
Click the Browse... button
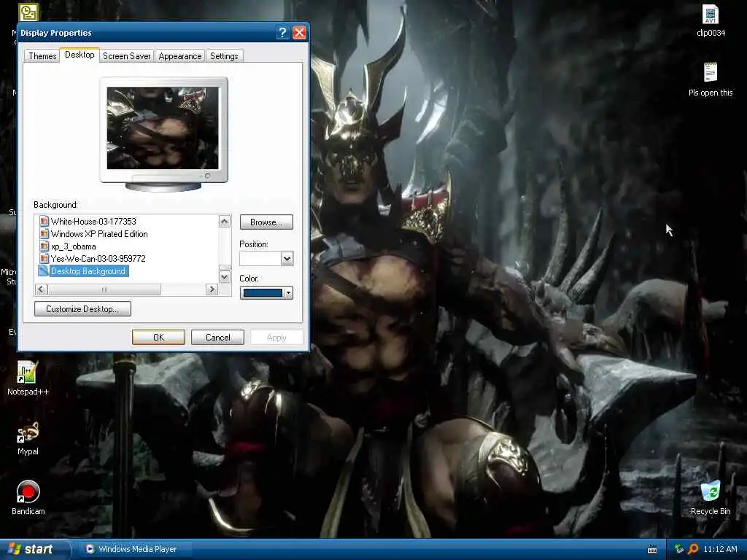pos(266,222)
